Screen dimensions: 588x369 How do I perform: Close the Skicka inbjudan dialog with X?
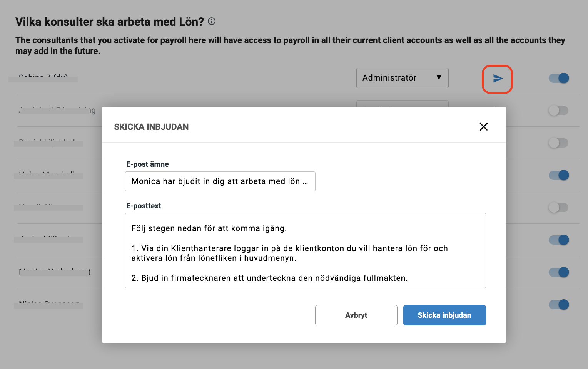click(484, 127)
